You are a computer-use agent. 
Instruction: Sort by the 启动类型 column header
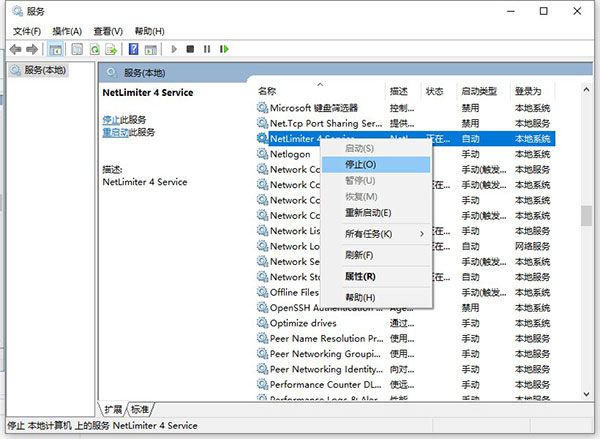482,91
